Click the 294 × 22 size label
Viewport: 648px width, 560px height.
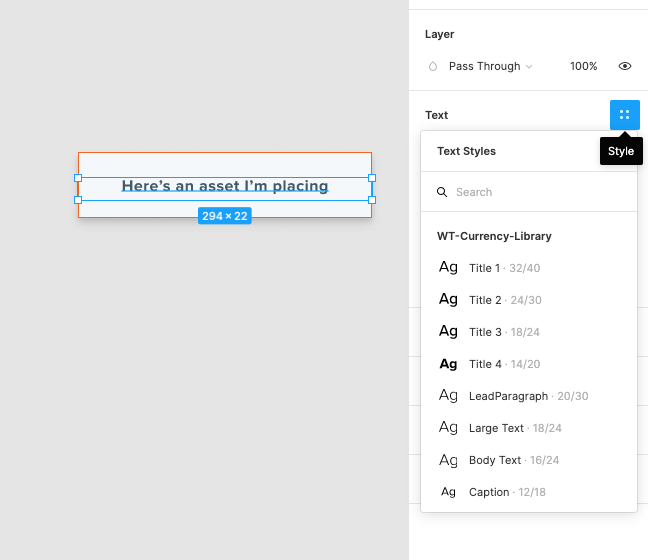(224, 216)
